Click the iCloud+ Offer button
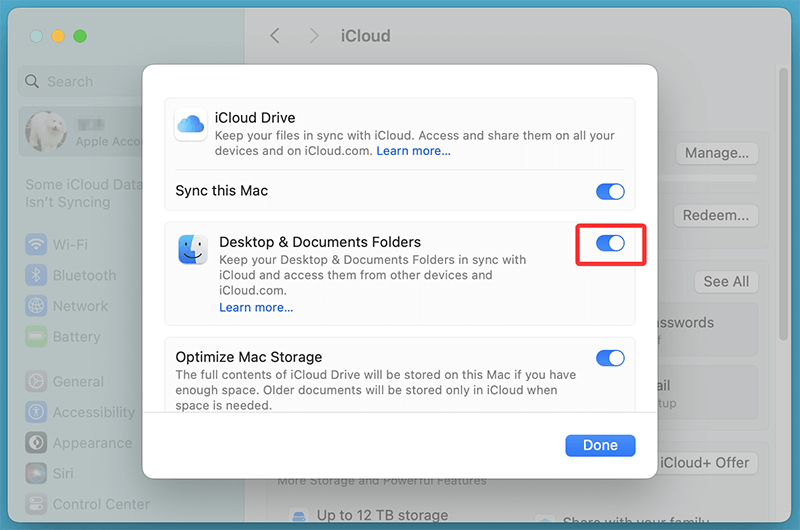 [x=705, y=463]
